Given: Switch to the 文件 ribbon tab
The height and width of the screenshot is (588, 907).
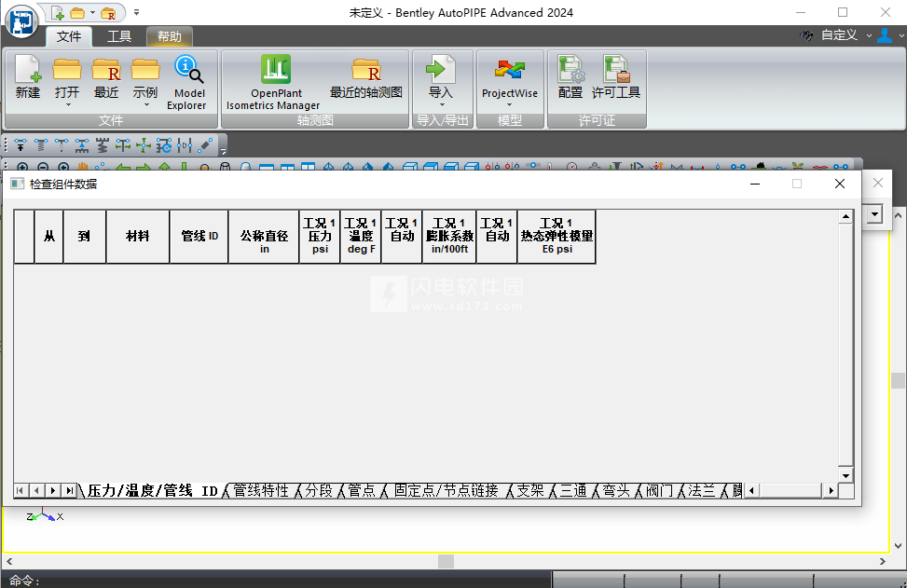Looking at the screenshot, I should (x=69, y=36).
